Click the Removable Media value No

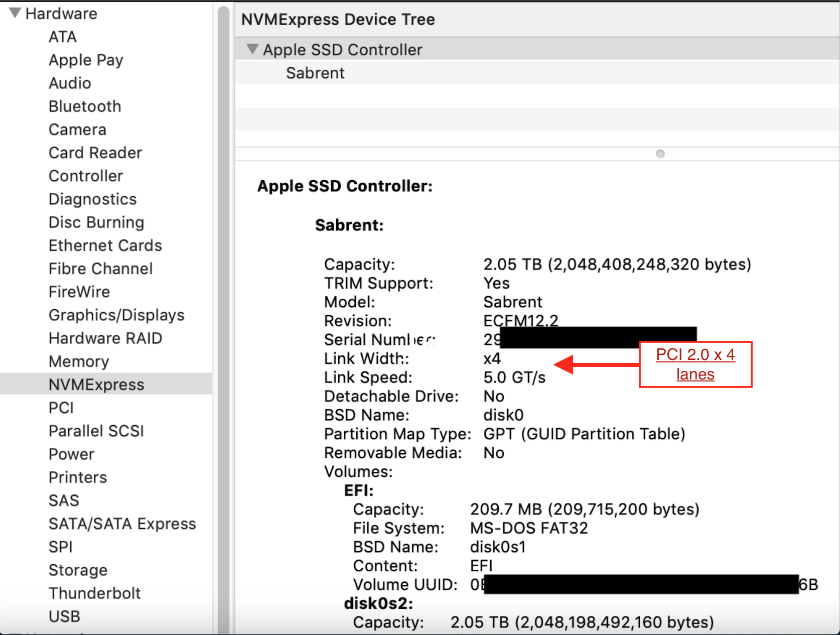click(494, 452)
